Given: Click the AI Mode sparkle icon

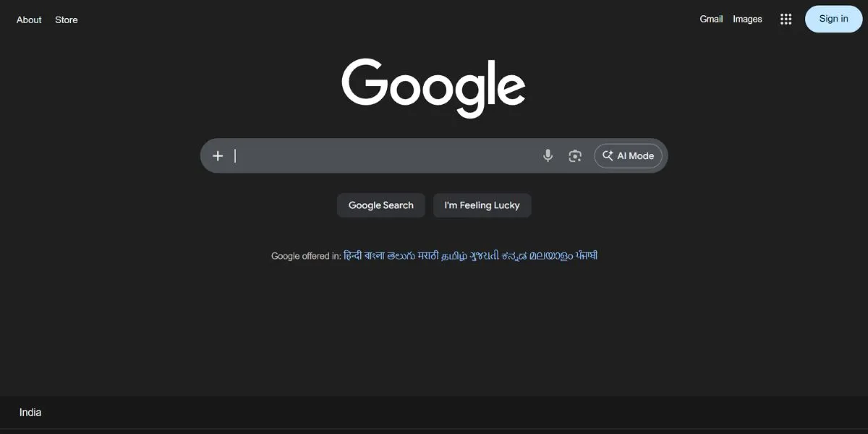Looking at the screenshot, I should (x=608, y=155).
